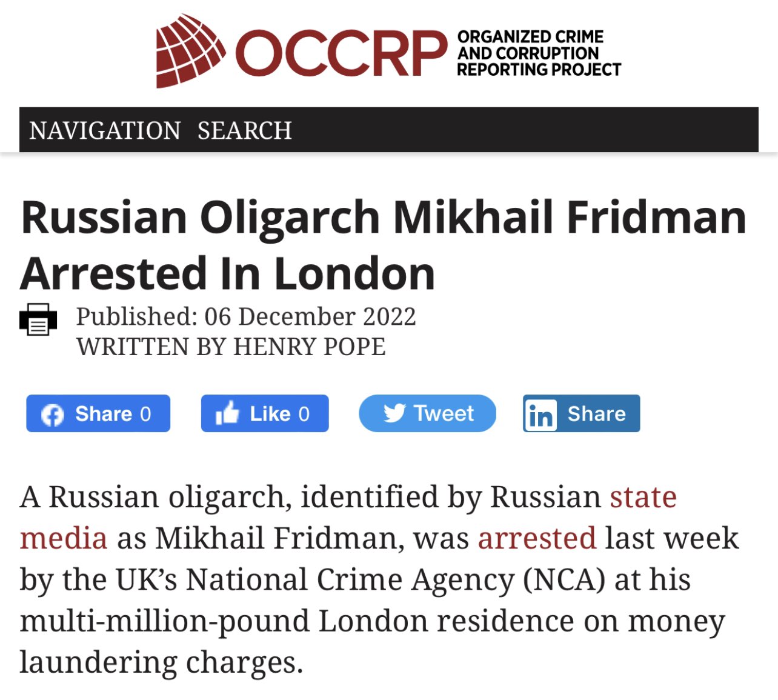Like the article with the Like button
The height and width of the screenshot is (700, 778).
click(x=265, y=413)
